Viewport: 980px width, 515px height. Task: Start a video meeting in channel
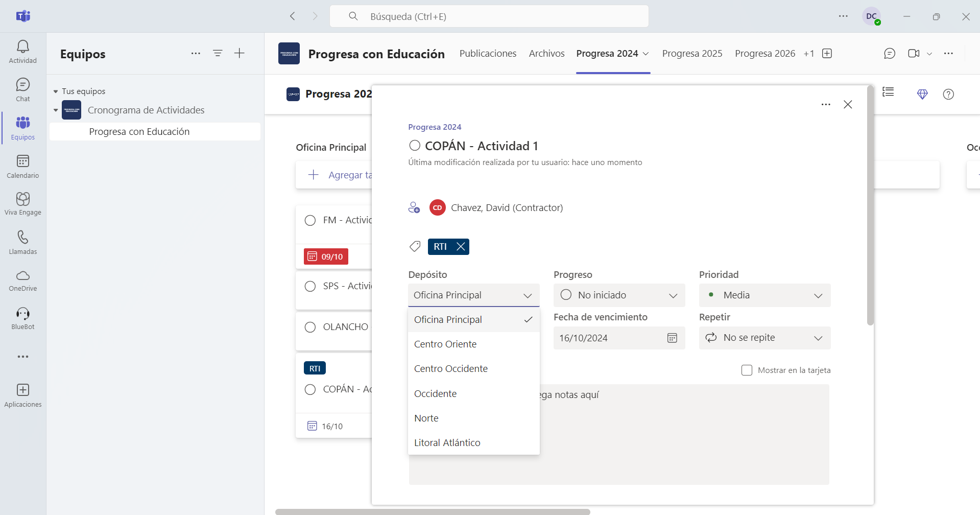[x=914, y=54]
